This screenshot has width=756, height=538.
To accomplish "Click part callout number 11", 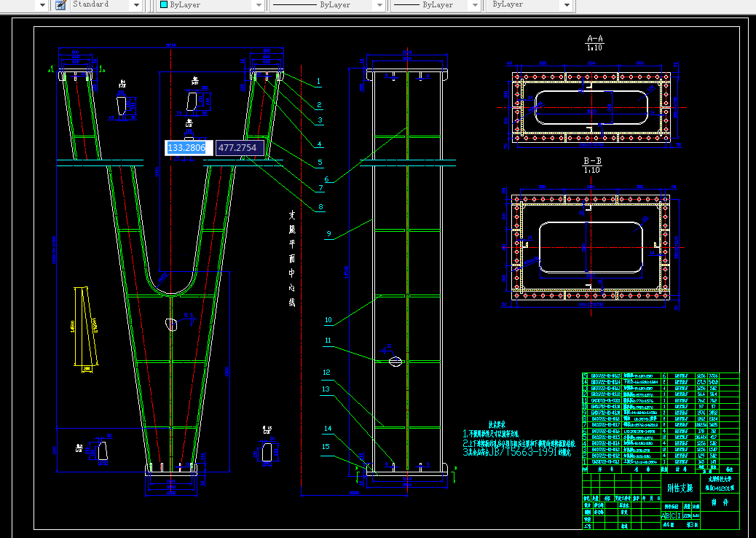I will click(x=328, y=340).
